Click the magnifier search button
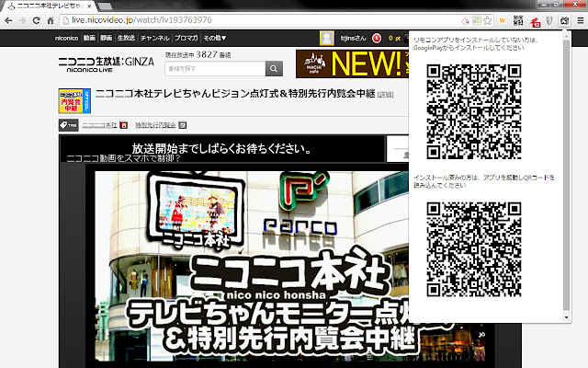This screenshot has height=368, width=588. pos(274,69)
